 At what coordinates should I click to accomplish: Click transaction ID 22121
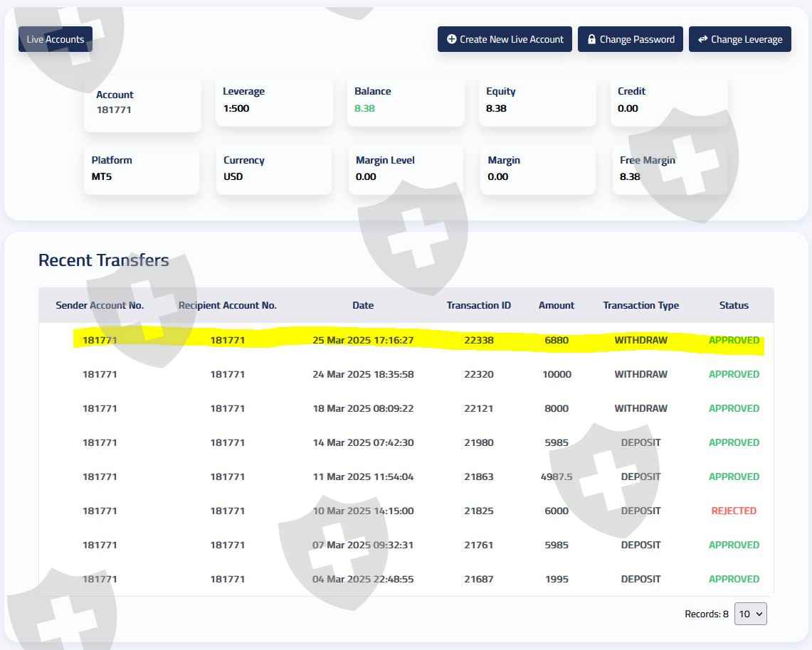tap(478, 408)
